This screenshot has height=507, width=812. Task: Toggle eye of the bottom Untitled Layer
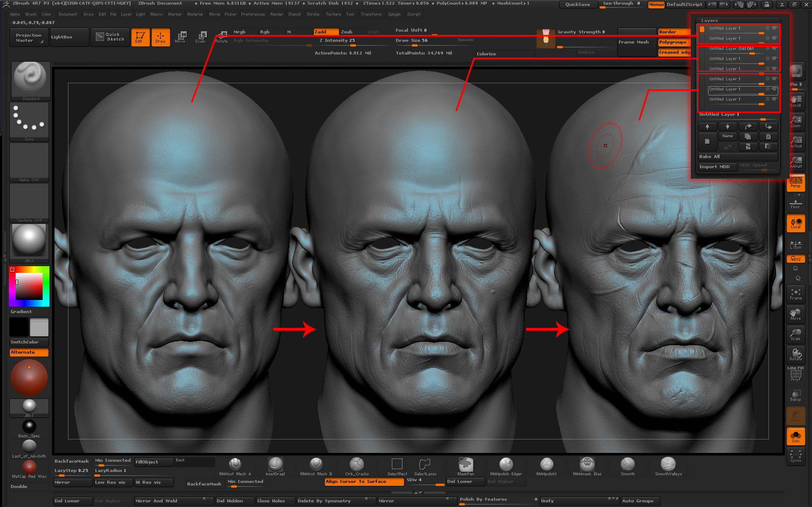coord(774,99)
